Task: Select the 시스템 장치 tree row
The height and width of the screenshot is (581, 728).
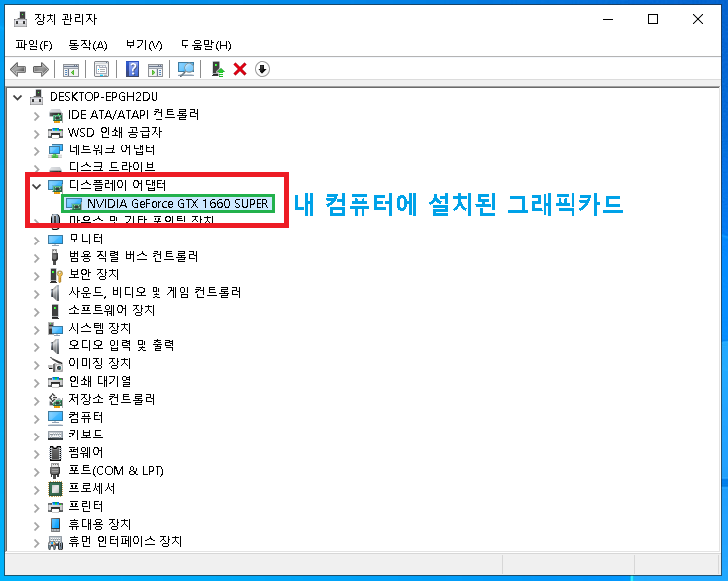Action: [x=99, y=328]
